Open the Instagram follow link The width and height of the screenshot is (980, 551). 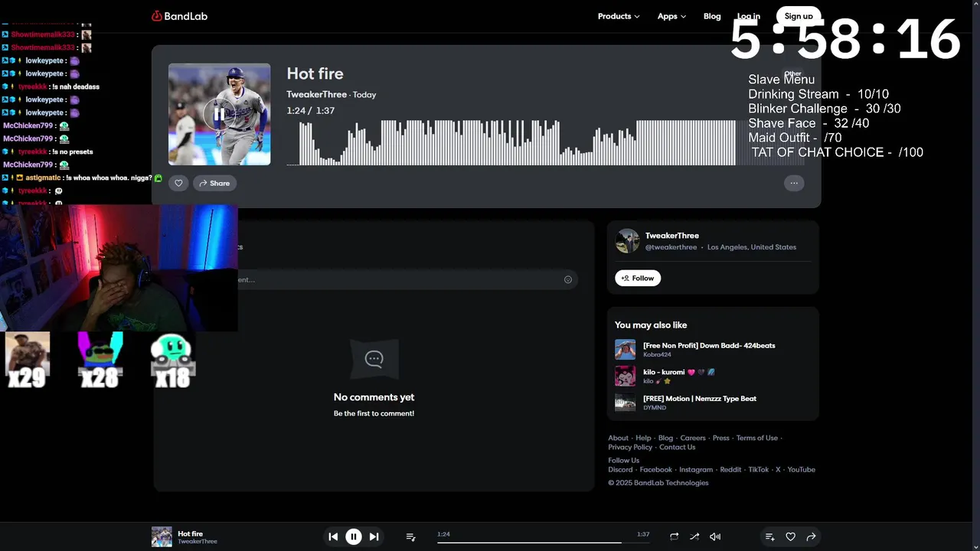[696, 470]
